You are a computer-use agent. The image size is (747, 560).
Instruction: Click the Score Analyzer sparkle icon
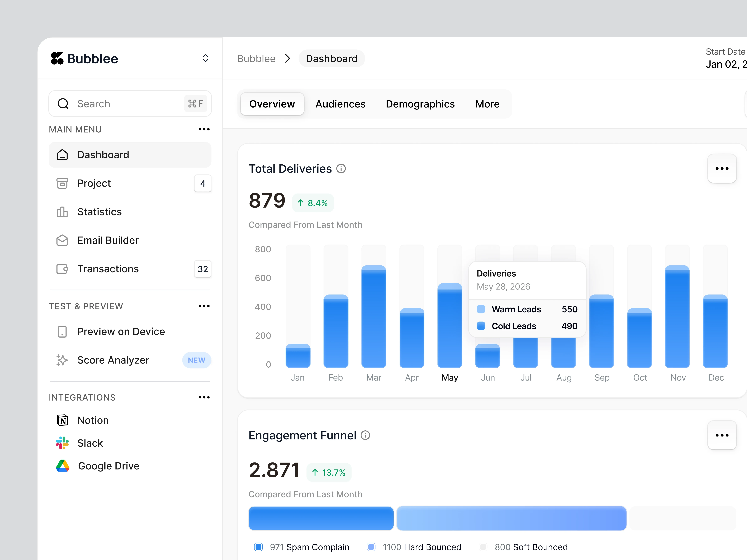coord(62,360)
